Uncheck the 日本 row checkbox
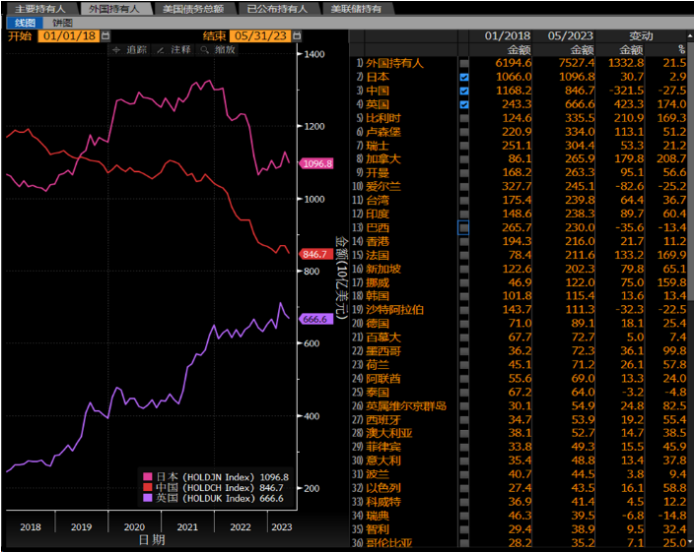Screen dimensions: 695x553 click(464, 77)
